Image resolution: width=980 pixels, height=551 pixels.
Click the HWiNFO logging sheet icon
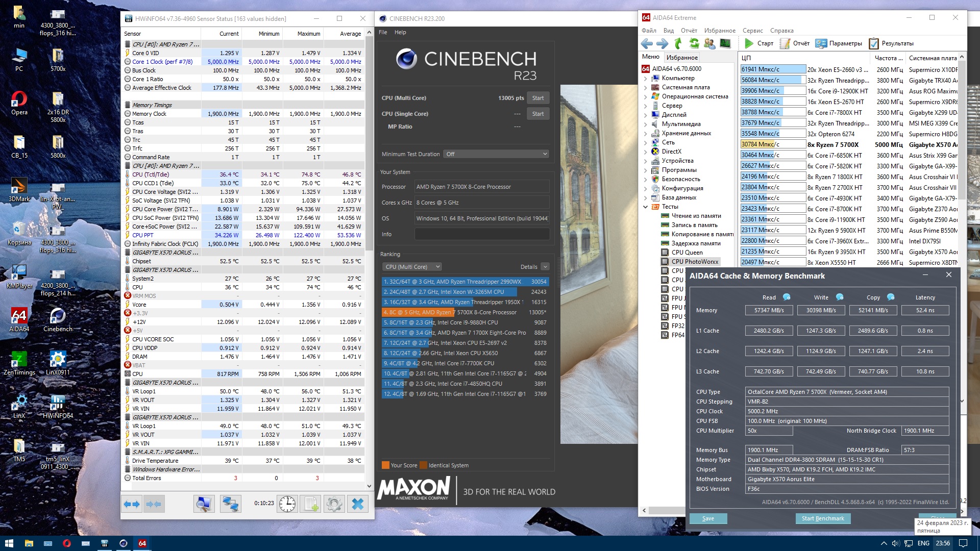[x=310, y=504]
